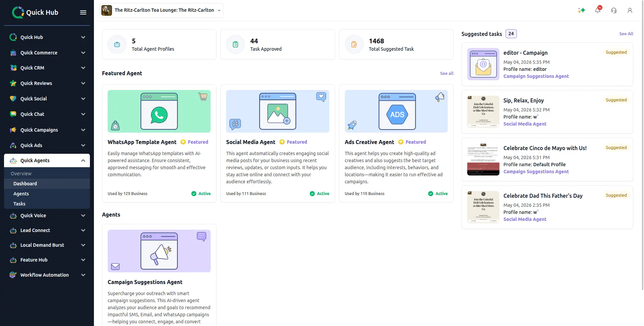644x326 pixels.
Task: Open the headset support icon
Action: pos(614,10)
